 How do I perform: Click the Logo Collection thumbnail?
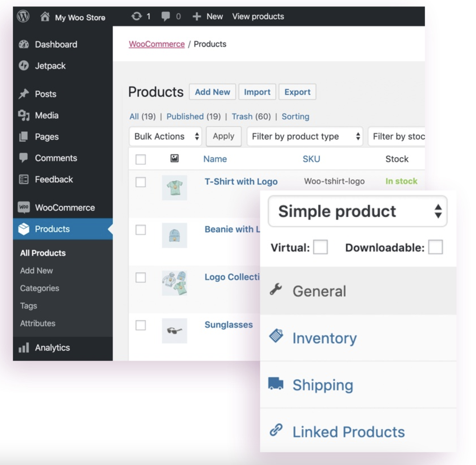coord(174,283)
